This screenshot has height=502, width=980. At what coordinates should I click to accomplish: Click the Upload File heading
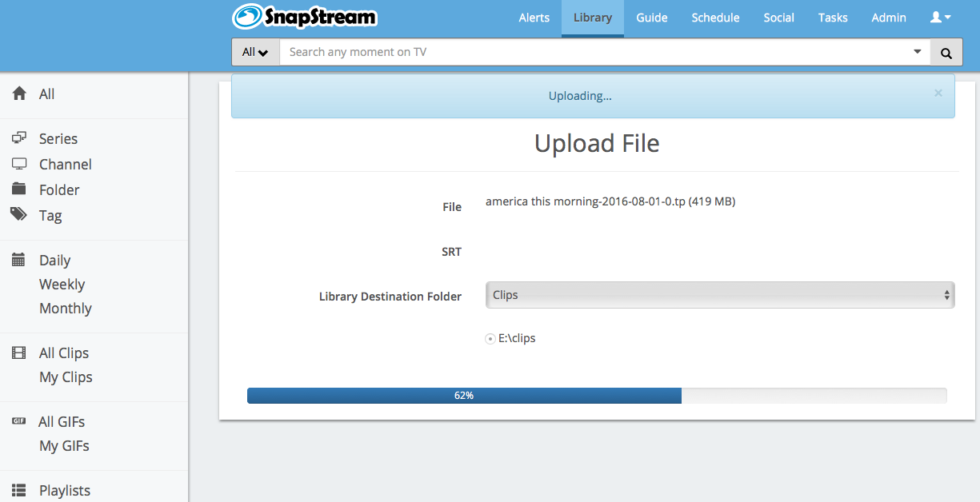[597, 143]
